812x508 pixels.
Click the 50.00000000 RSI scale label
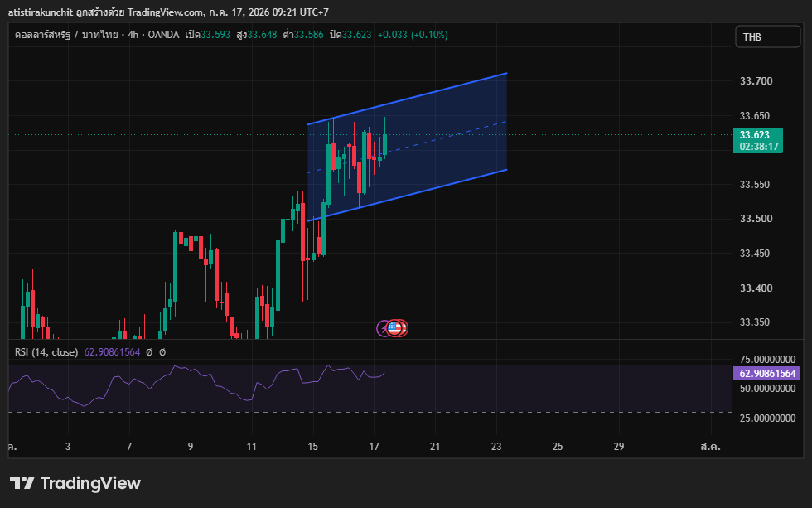click(767, 389)
